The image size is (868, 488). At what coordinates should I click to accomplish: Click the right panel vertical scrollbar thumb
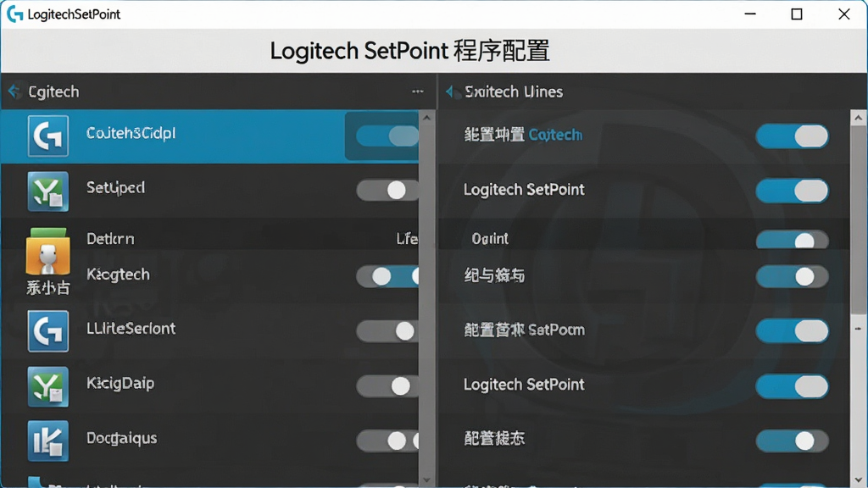859,219
